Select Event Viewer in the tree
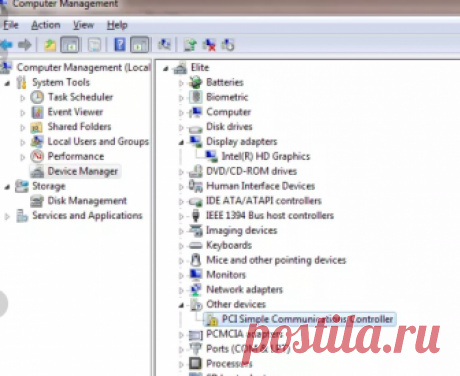Viewport: 460px width, 376px height. [x=75, y=112]
